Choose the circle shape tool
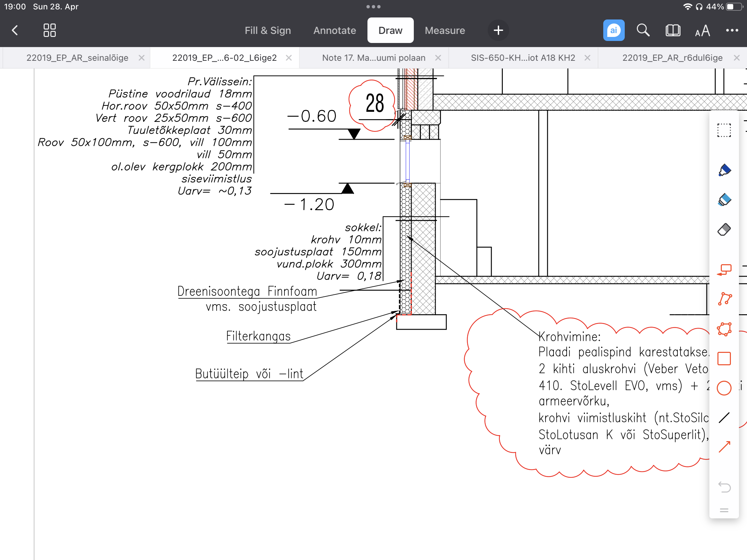Viewport: 747px width, 560px height. pyautogui.click(x=724, y=388)
